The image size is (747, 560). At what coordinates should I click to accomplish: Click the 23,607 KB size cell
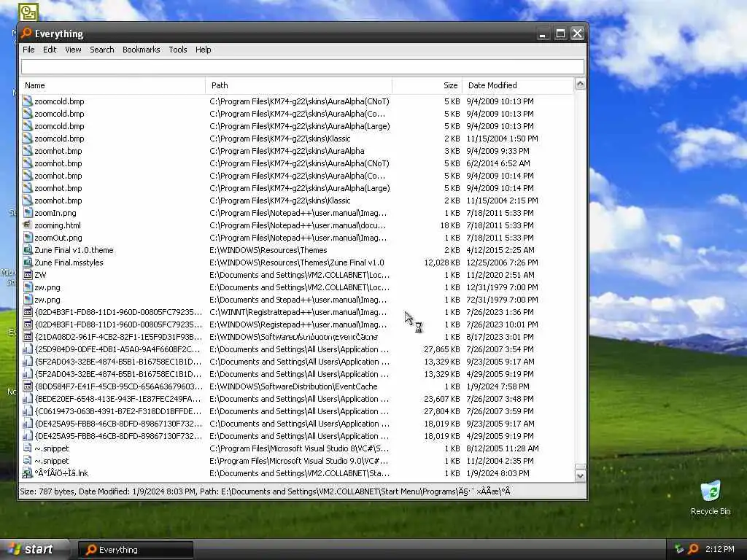(x=441, y=399)
